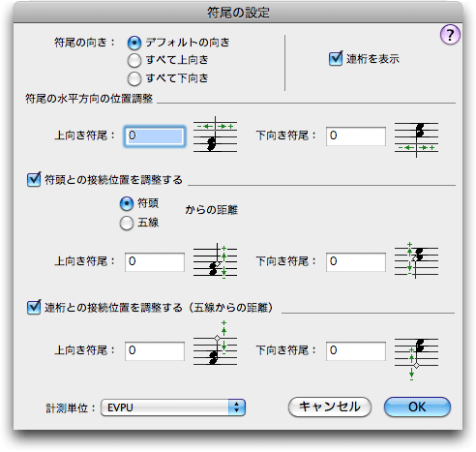Click the upstem beam connection diagram
The width and height of the screenshot is (476, 452).
(215, 344)
